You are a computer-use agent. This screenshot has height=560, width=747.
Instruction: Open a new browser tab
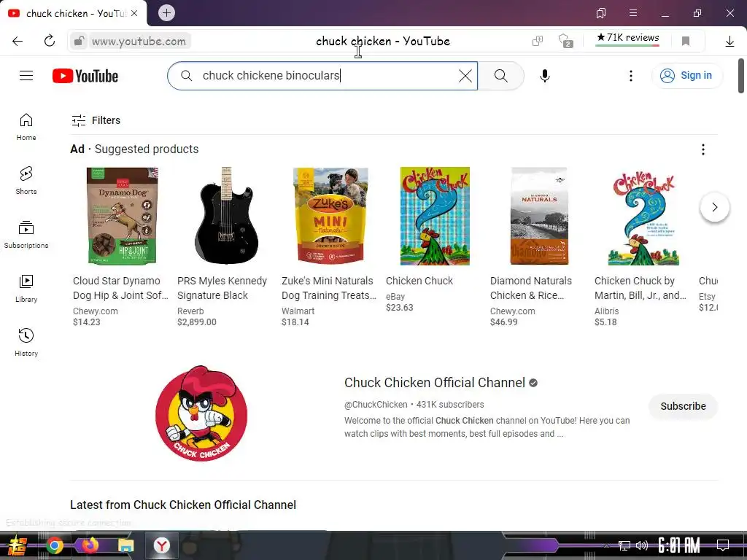click(166, 13)
